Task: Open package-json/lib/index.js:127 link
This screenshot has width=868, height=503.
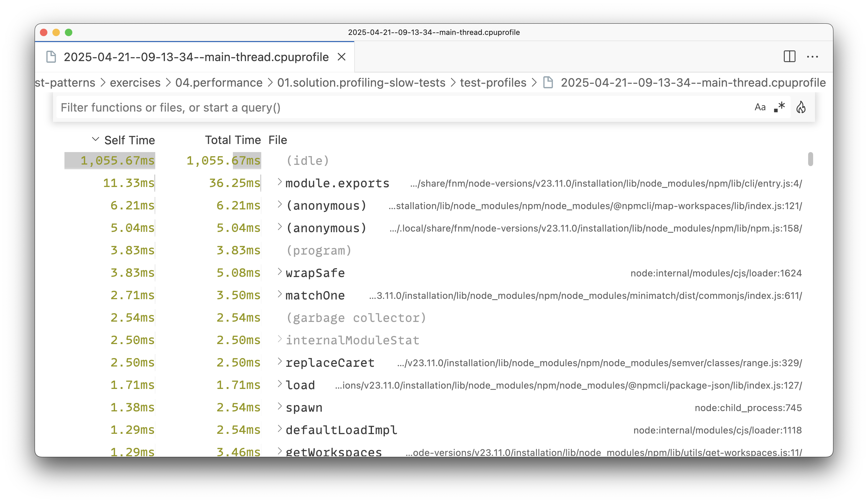Action: (568, 385)
